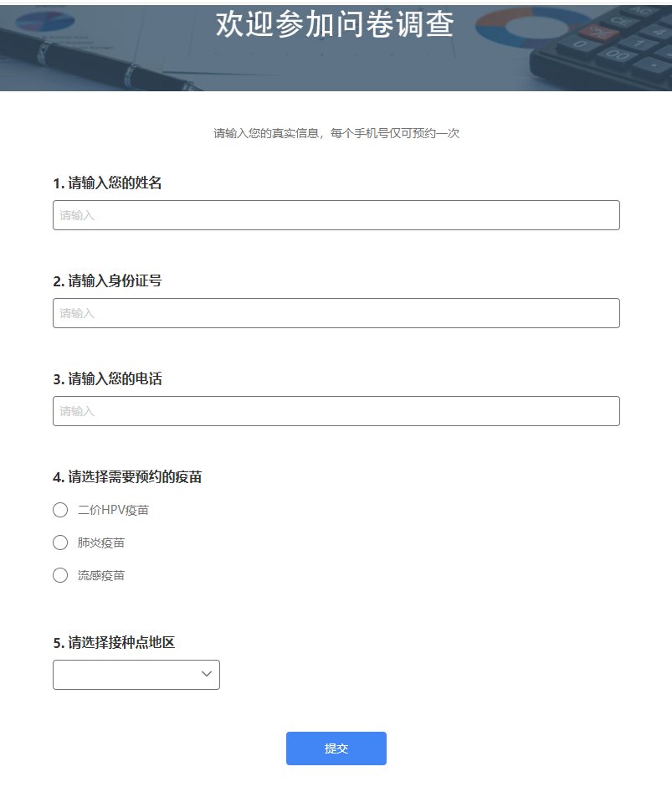Click the dropdown chevron arrow icon
The height and width of the screenshot is (787, 672).
pyautogui.click(x=207, y=674)
